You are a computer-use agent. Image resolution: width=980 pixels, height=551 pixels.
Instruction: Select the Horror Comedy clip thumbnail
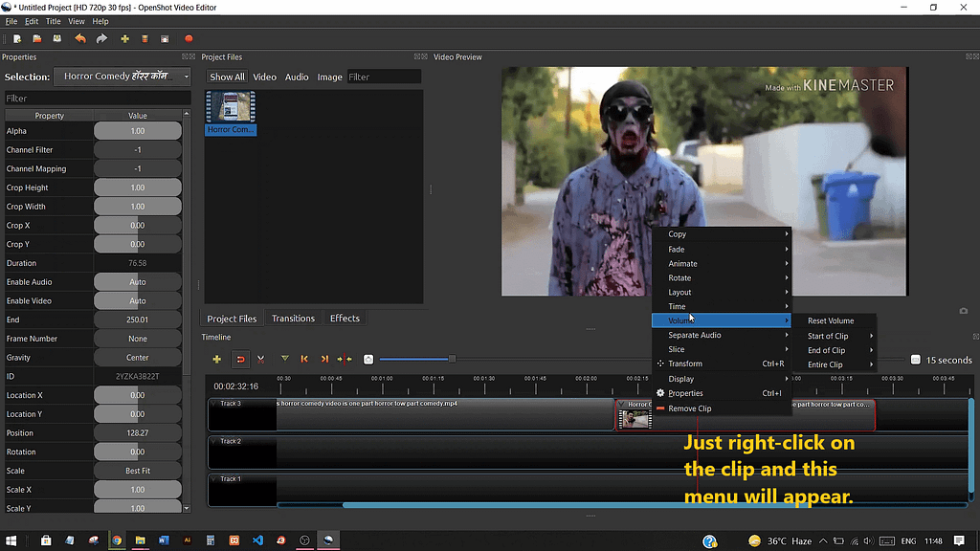point(230,107)
